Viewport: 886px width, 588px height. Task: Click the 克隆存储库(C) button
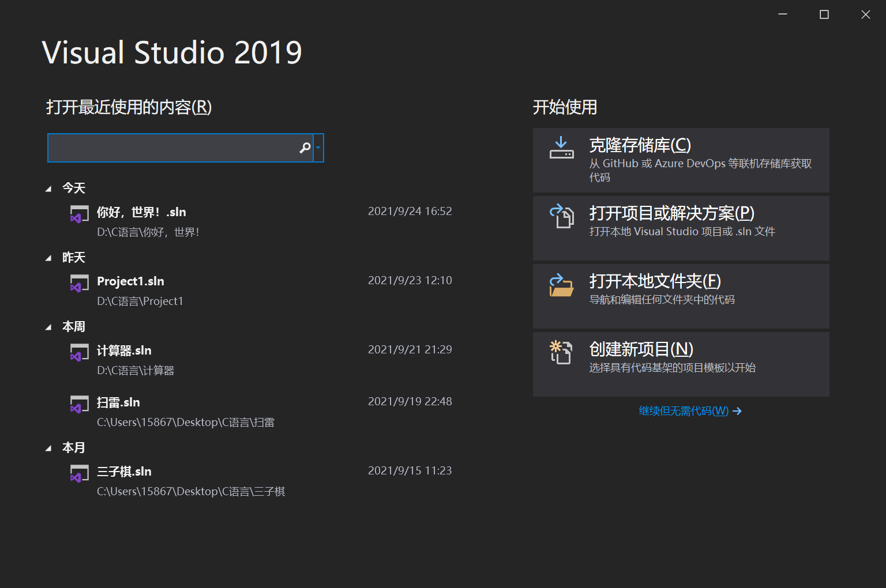pyautogui.click(x=681, y=160)
